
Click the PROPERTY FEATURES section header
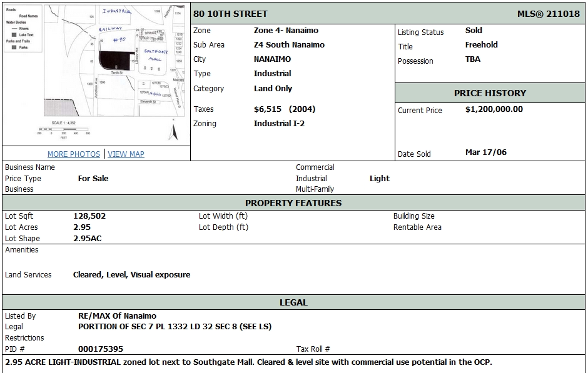(x=293, y=203)
